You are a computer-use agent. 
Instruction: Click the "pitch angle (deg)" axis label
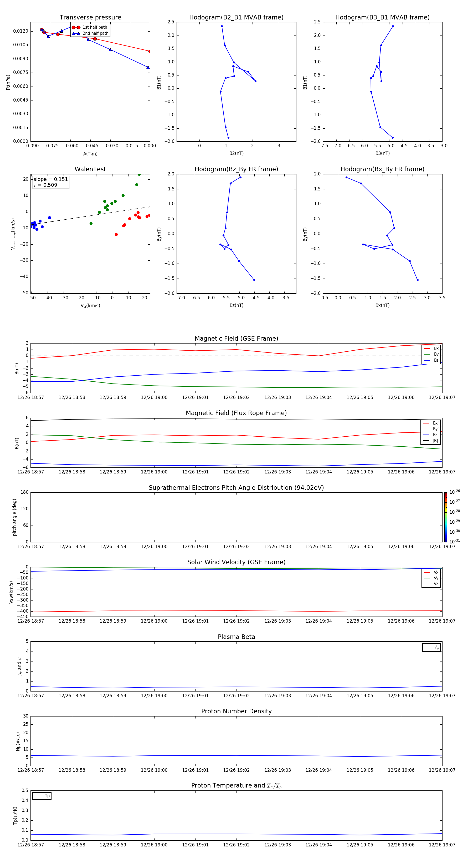click(x=14, y=517)
